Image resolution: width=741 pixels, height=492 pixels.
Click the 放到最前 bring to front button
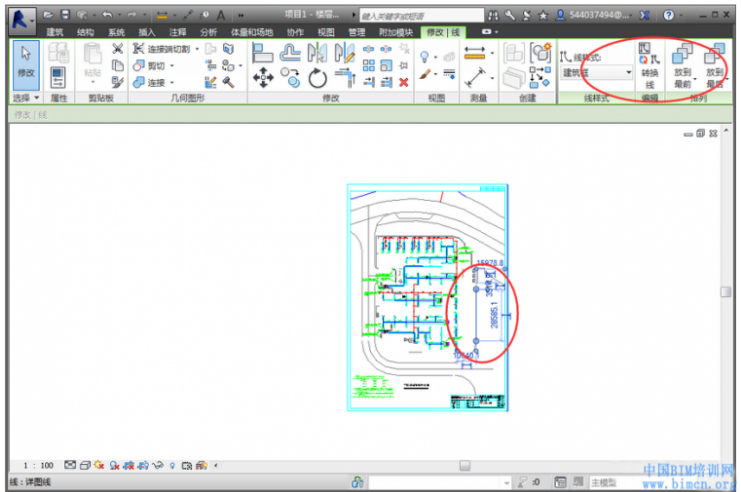(x=682, y=66)
